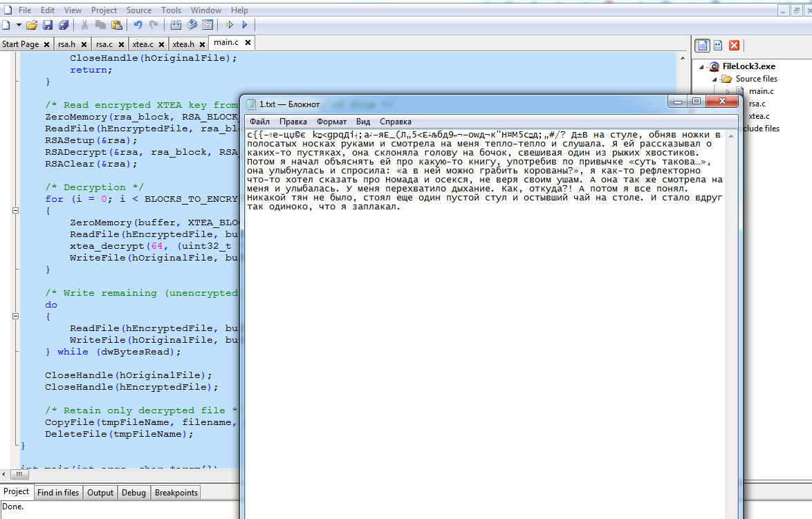812x519 pixels.
Task: Click the Save icon in the toolbar
Action: 48,25
